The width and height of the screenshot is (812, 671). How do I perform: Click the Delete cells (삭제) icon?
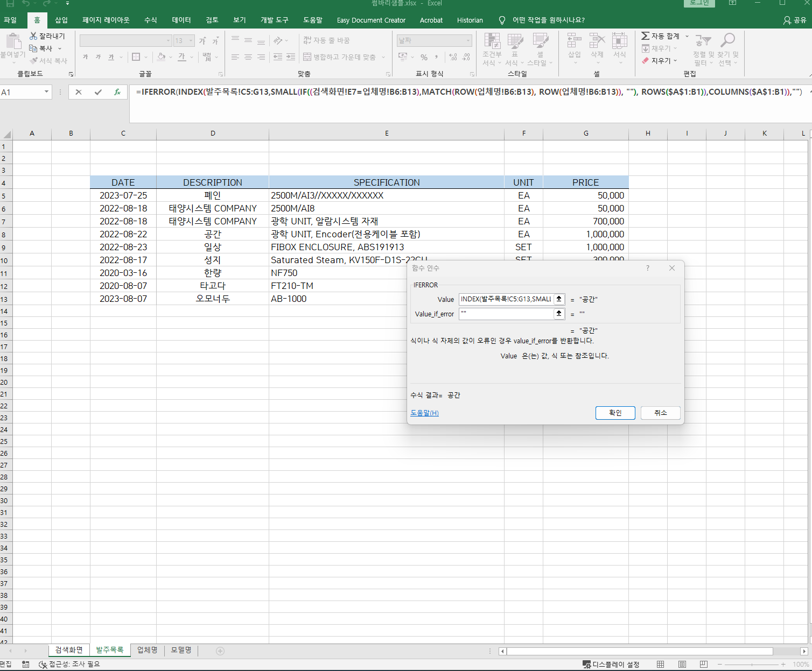(597, 41)
